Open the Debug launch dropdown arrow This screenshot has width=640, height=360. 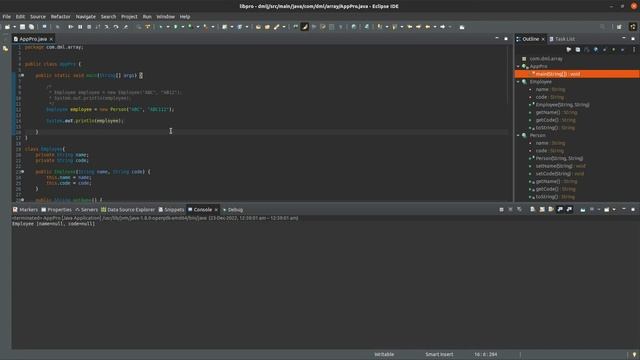[x=168, y=27]
